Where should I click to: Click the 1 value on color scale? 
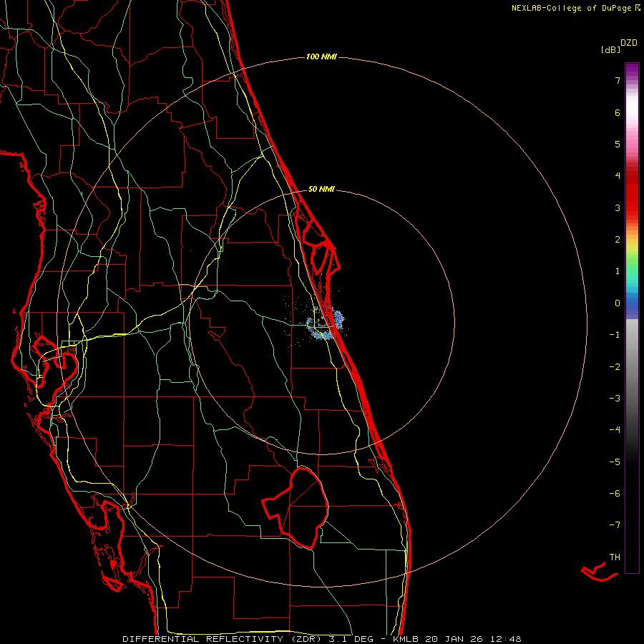click(618, 271)
